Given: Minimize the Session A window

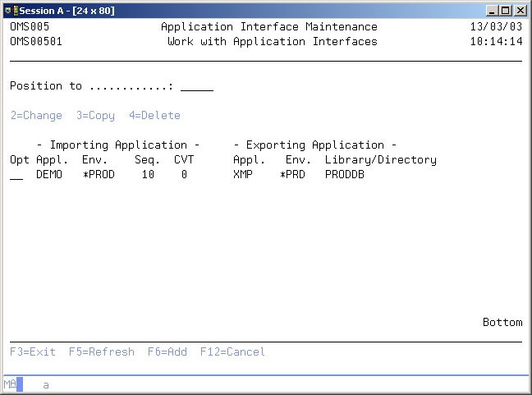Looking at the screenshot, I should tap(491, 10).
